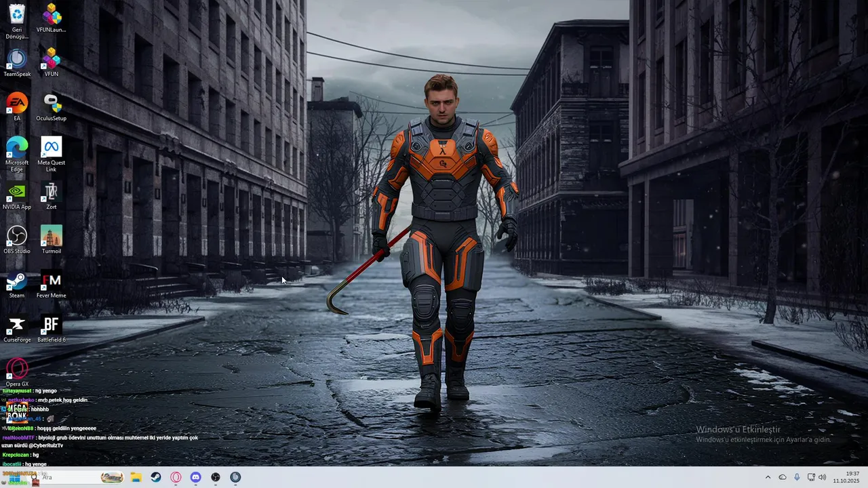Click the Krepciozan chat line 'hg'
Screen dimensions: 868x488
[x=21, y=455]
